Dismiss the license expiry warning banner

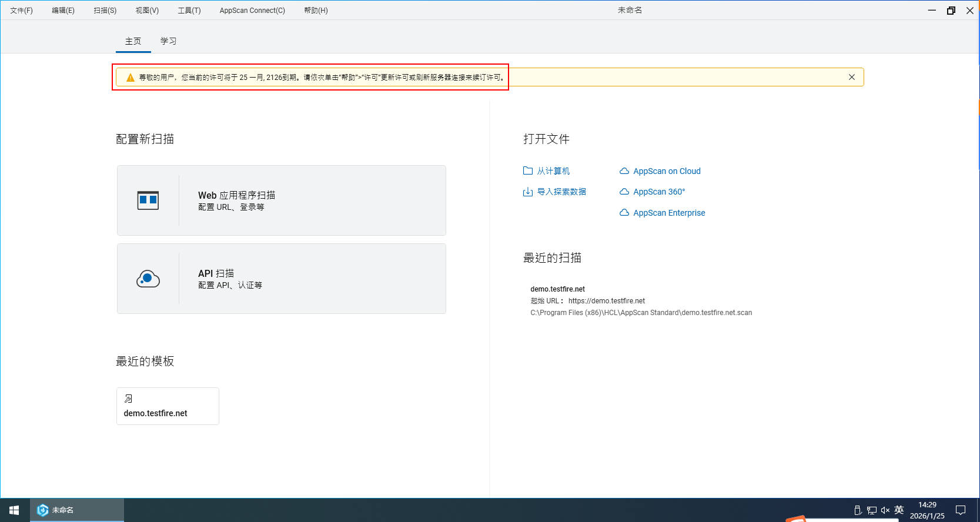[851, 77]
